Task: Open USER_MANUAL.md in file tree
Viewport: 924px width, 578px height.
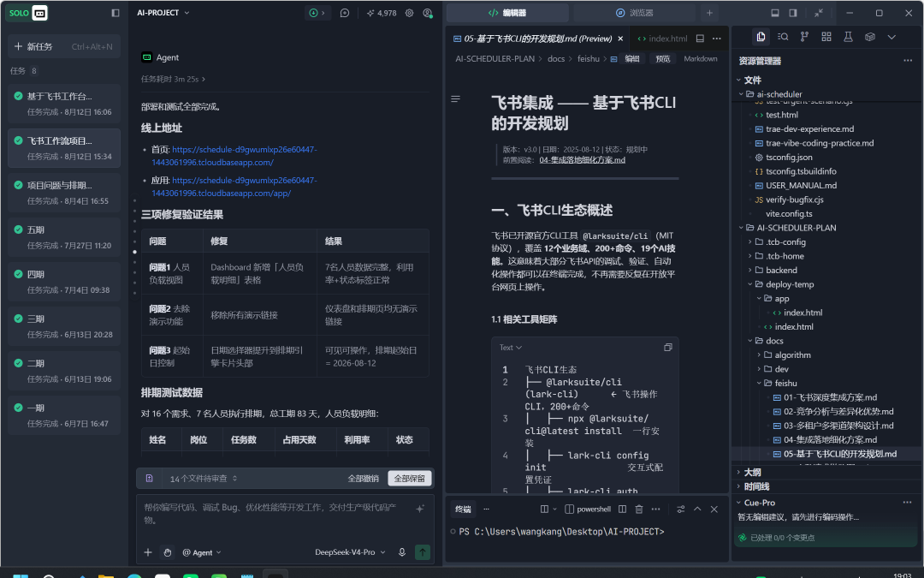Action: pos(800,185)
